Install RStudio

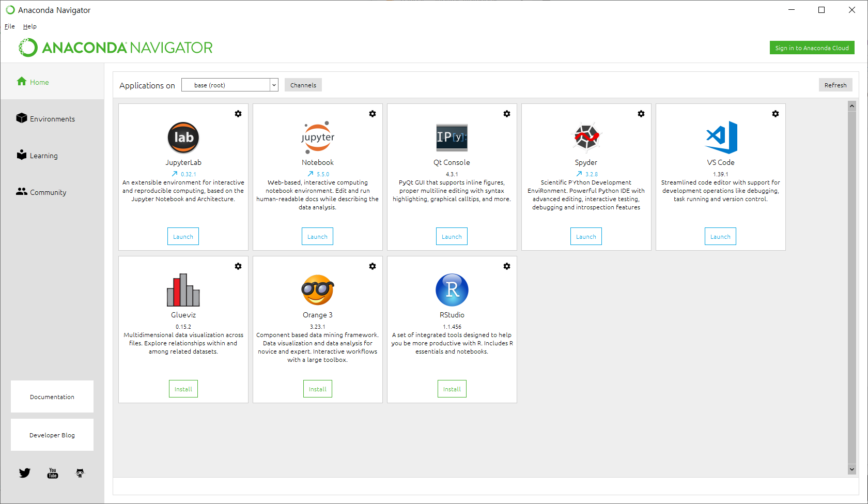[452, 389]
